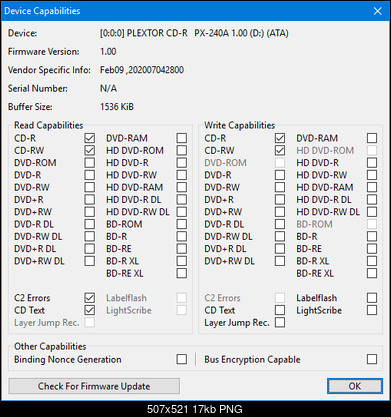Toggle DVD+R checkbox under Read Capabilities
Viewport: 391px width, 417px height.
(x=89, y=199)
